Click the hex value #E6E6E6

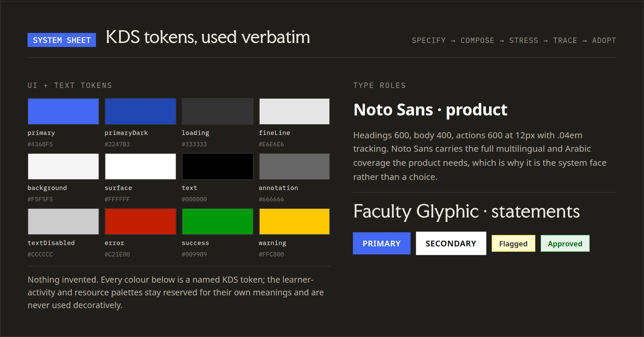pyautogui.click(x=271, y=144)
